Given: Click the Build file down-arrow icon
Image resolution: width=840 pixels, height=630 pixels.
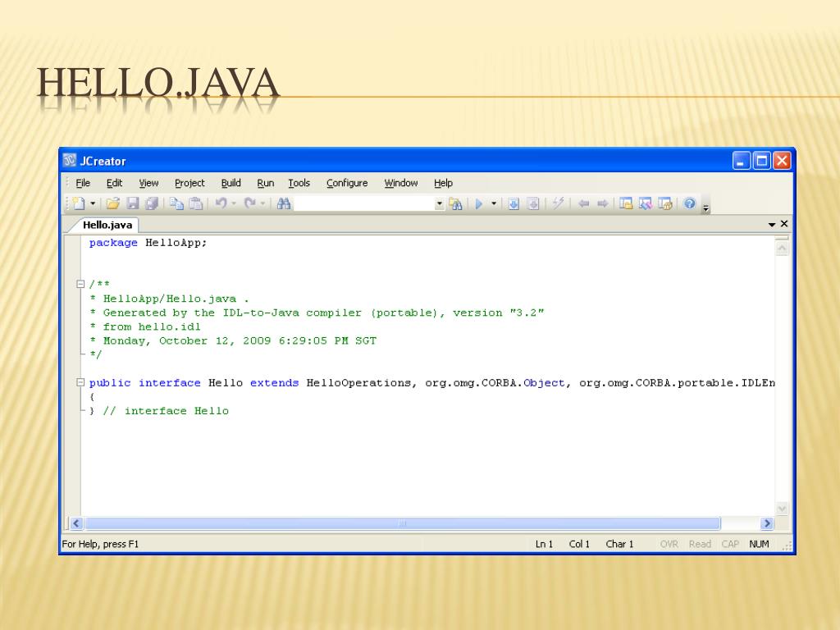Looking at the screenshot, I should coord(514,203).
